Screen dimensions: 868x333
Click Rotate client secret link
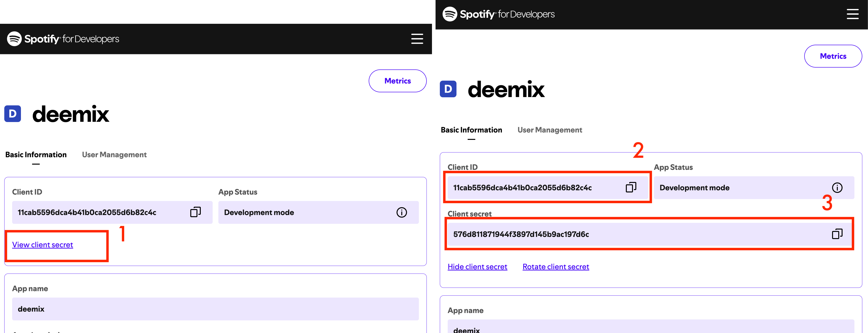pos(556,267)
